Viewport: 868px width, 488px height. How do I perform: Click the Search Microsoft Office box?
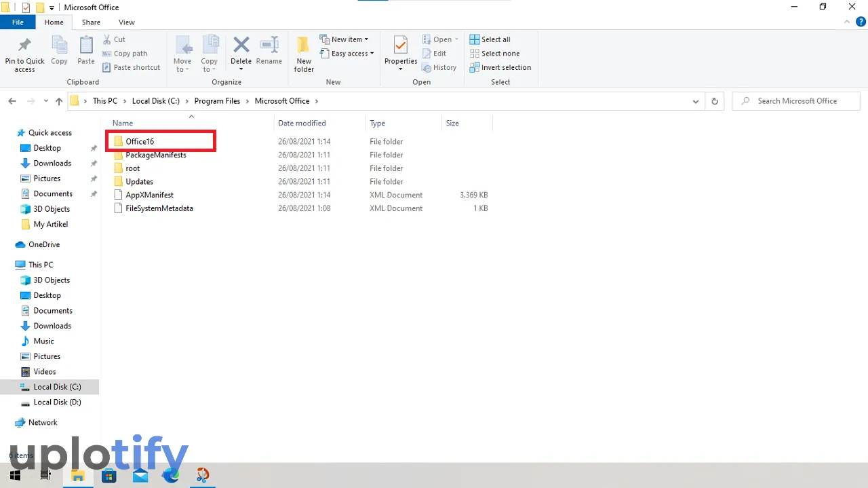(x=796, y=101)
